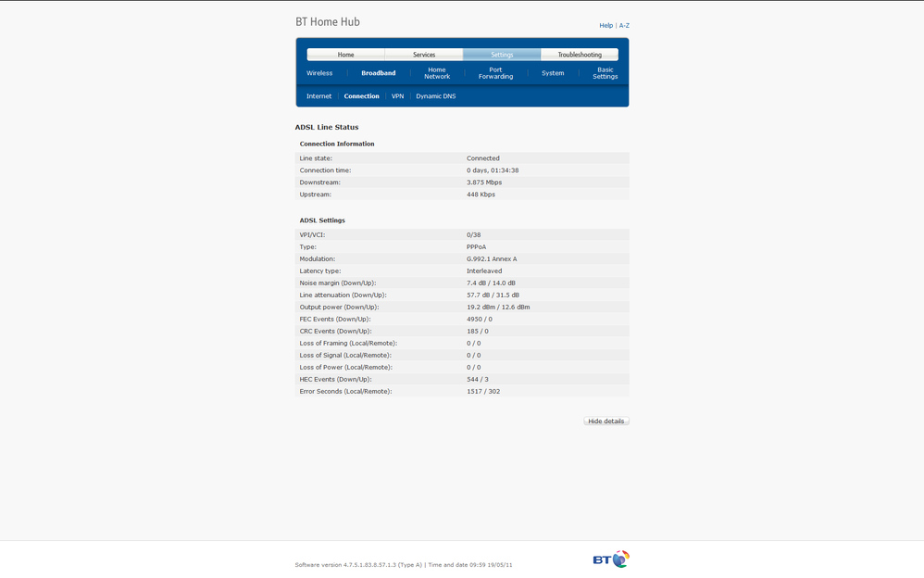Viewport: 924px width, 578px height.
Task: Click the ADSL Line Status heading
Action: tap(327, 127)
